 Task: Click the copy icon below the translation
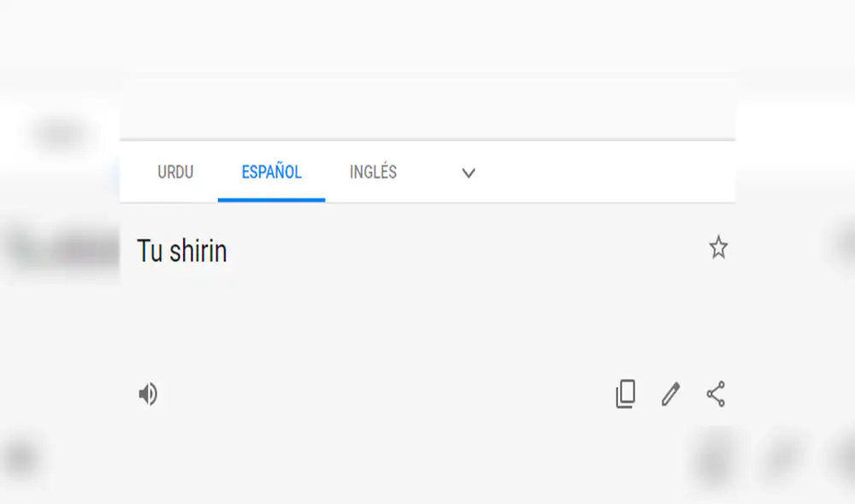click(625, 394)
